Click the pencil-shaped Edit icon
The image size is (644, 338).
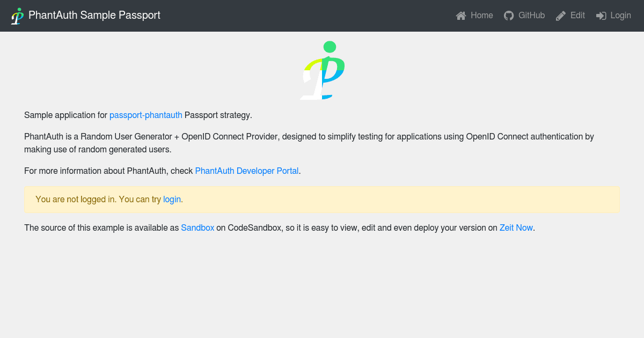click(560, 16)
